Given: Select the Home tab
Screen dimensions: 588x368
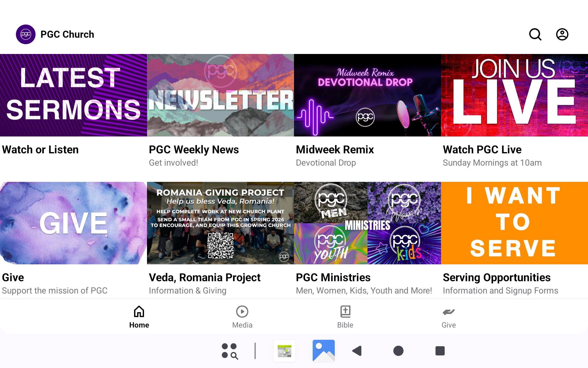Looking at the screenshot, I should point(139,317).
